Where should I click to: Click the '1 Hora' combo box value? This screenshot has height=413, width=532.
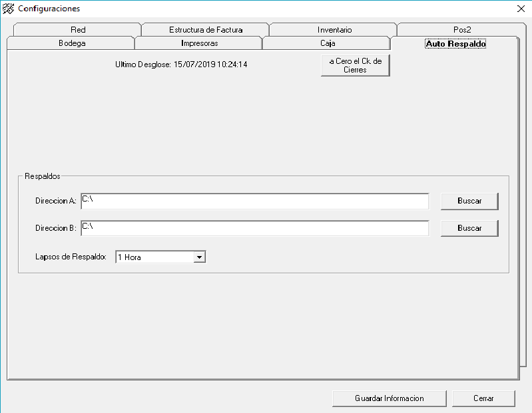pyautogui.click(x=153, y=257)
